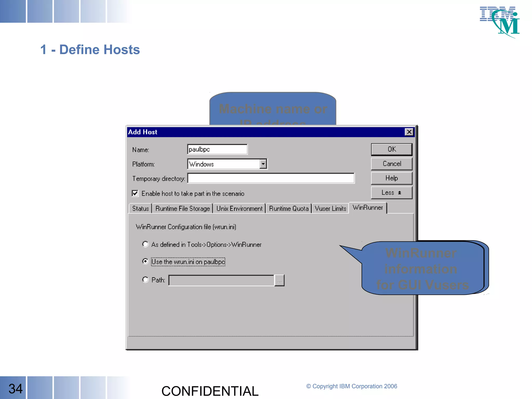
Task: Open Help for the Add Host dialog
Action: 391,178
